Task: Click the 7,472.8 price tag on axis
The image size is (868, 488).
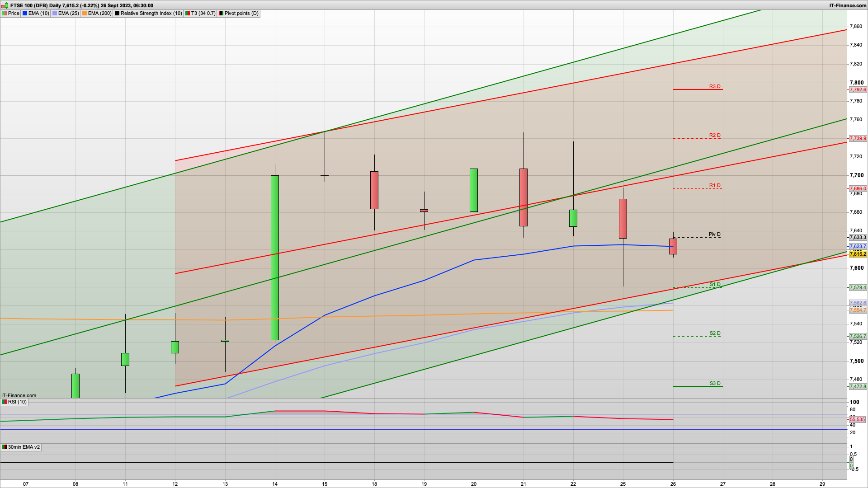Action: coord(858,386)
